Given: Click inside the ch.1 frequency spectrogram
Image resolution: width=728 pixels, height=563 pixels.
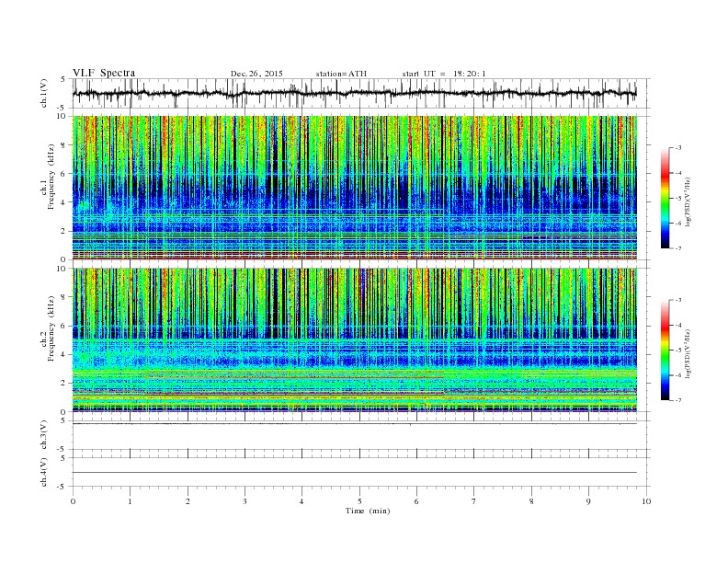Looking at the screenshot, I should tap(354, 188).
